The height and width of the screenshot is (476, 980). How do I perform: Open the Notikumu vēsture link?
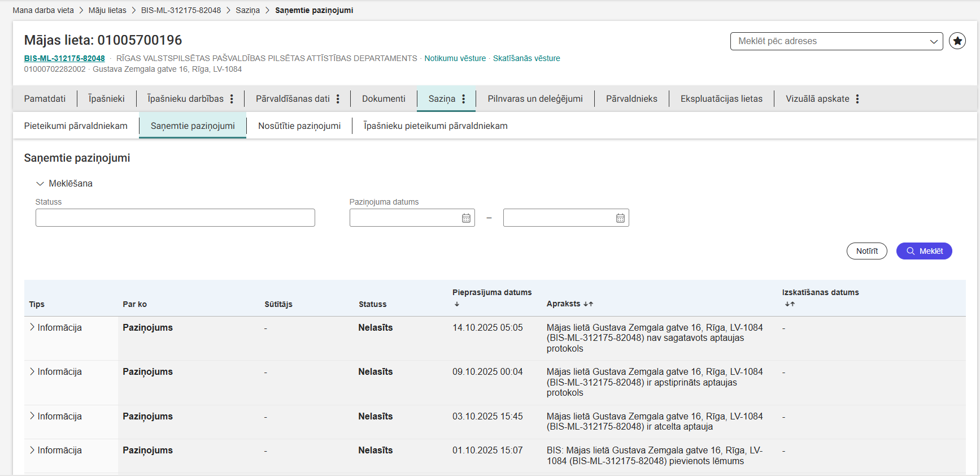click(455, 58)
